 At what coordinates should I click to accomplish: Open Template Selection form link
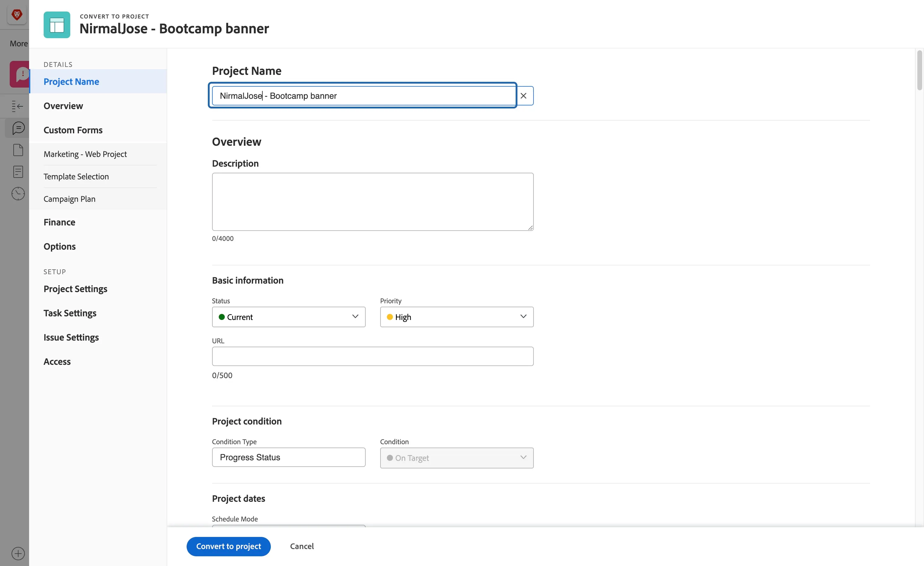pos(76,176)
